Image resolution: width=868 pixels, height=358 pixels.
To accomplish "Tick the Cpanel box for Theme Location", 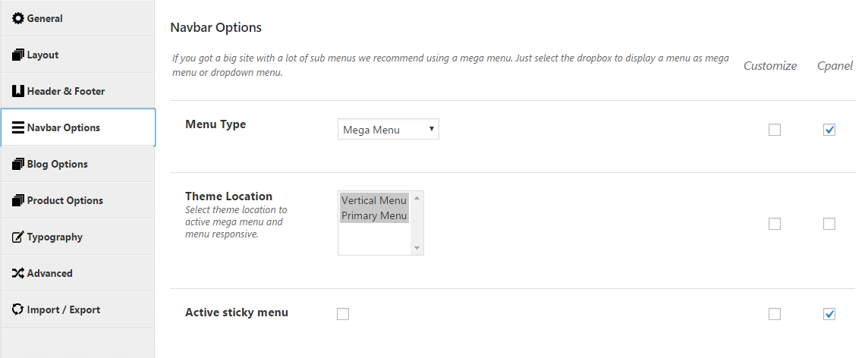I will 829,224.
